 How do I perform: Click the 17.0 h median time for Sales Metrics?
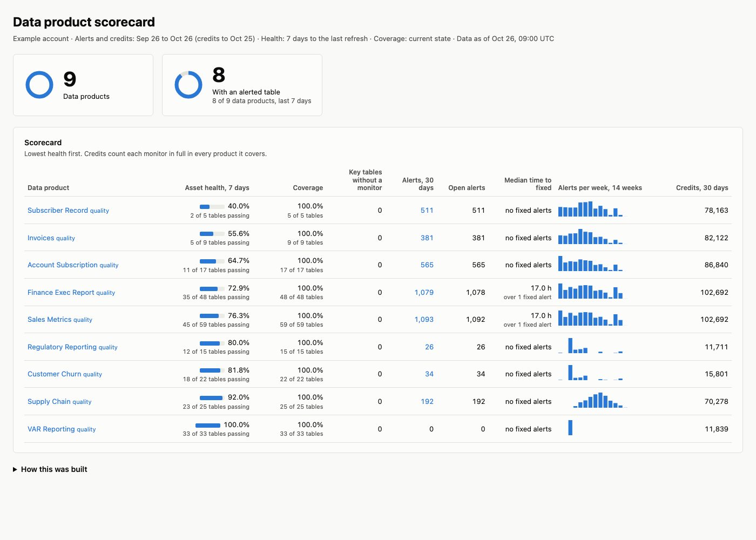click(x=541, y=315)
